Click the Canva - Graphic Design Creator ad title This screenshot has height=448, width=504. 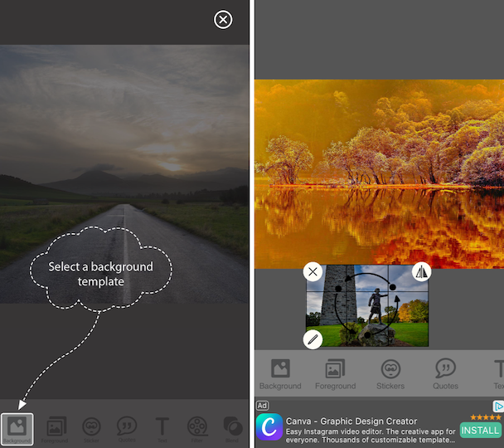pyautogui.click(x=351, y=421)
